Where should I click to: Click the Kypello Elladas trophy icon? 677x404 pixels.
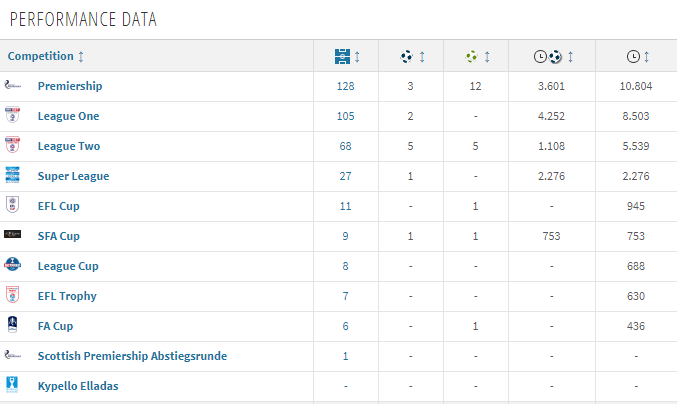13,386
